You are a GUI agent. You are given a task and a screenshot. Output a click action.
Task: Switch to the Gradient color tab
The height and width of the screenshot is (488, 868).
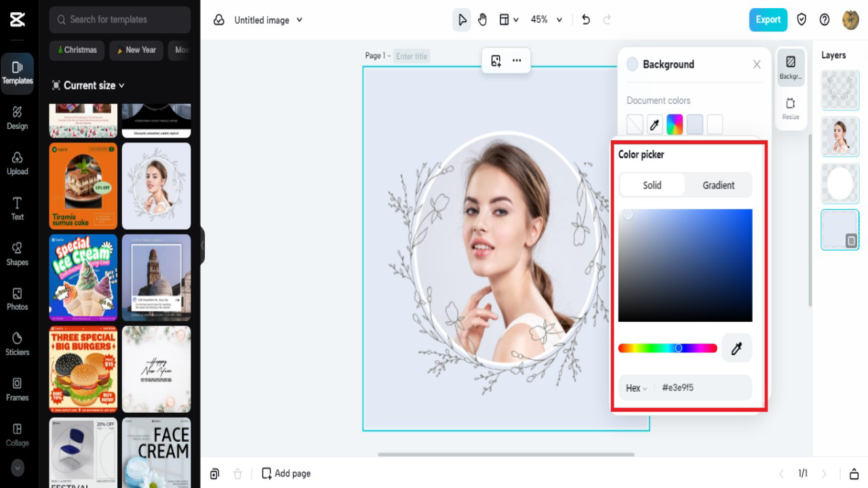pos(718,185)
